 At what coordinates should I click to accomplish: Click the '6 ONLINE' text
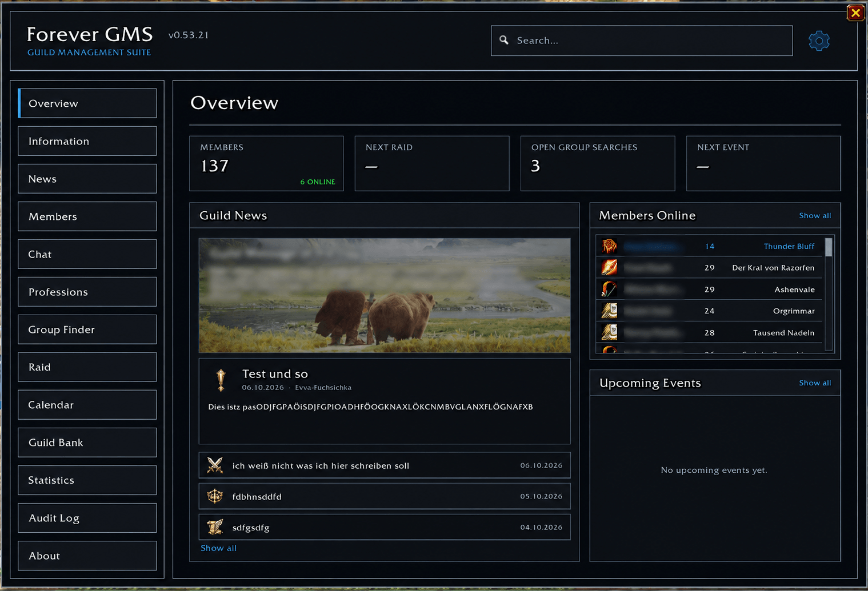coord(318,182)
